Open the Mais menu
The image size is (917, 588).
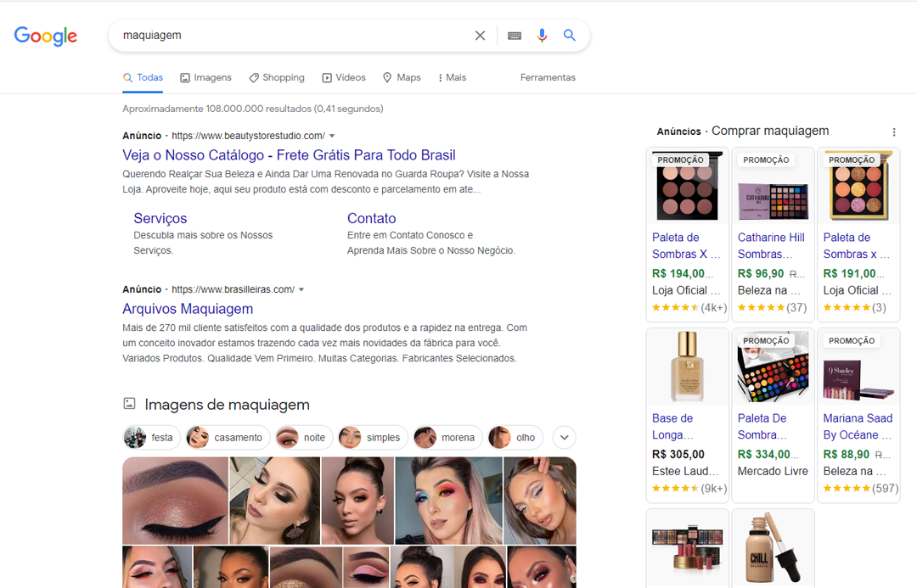[452, 77]
